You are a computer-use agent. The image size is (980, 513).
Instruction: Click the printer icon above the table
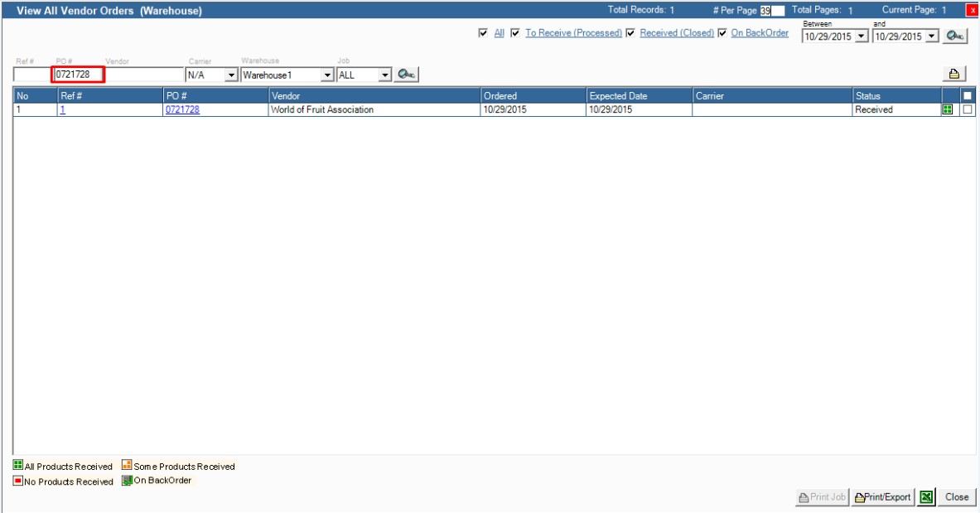(x=954, y=75)
